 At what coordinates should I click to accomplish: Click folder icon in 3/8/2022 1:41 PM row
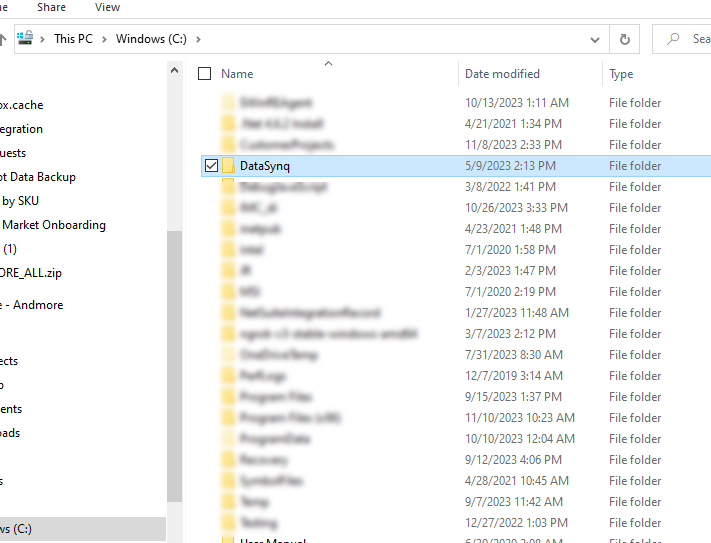pos(228,187)
